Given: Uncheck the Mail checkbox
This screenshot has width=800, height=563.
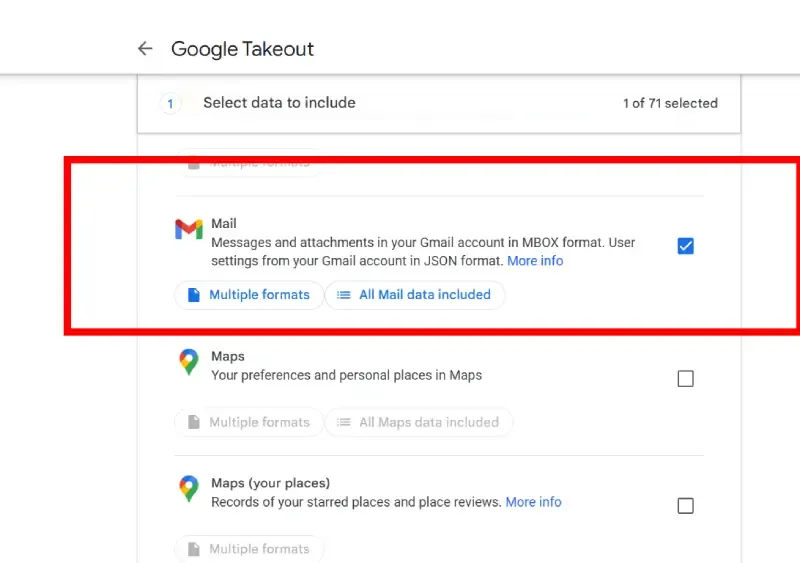Looking at the screenshot, I should pos(685,246).
